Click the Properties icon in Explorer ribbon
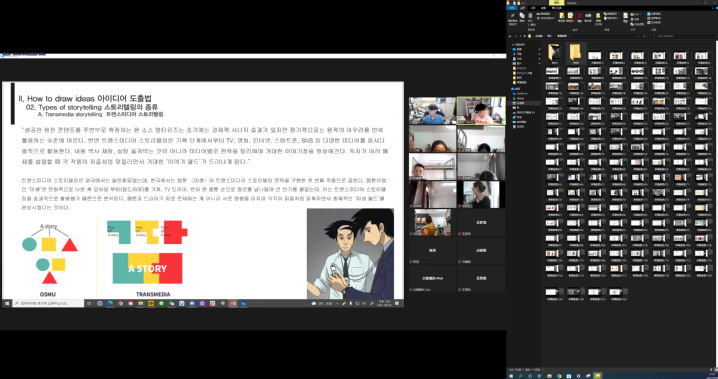 [x=626, y=16]
